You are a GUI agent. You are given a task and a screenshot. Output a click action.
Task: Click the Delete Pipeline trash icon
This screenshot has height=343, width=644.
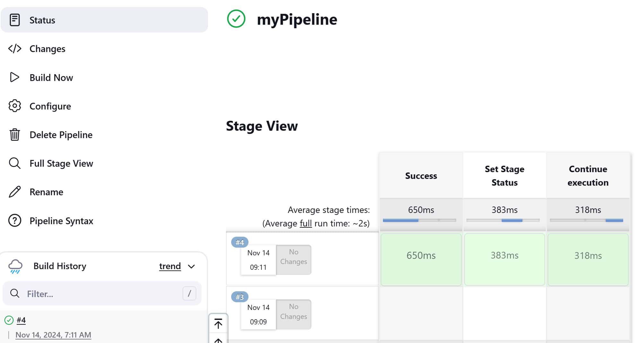point(15,135)
